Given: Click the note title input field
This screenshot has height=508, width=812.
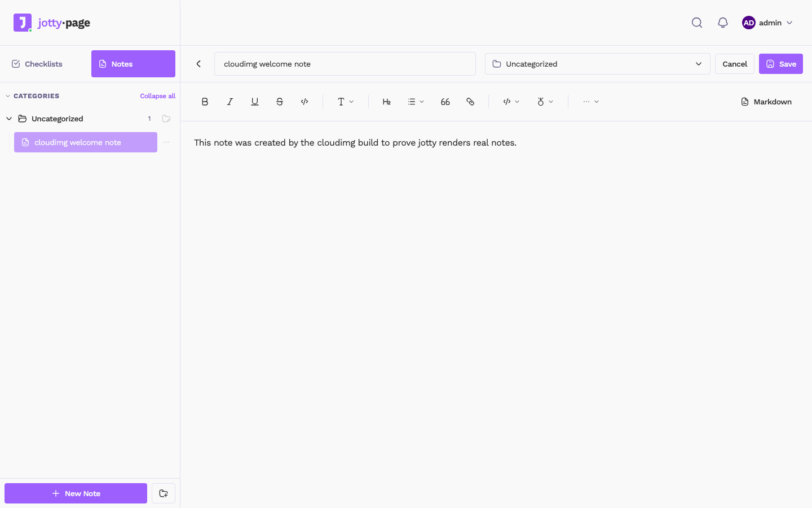Looking at the screenshot, I should (x=345, y=64).
